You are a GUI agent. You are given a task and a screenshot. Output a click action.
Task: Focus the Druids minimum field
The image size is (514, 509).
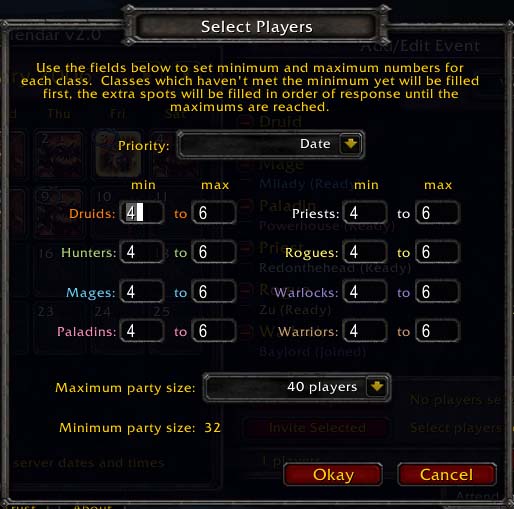[x=142, y=213]
